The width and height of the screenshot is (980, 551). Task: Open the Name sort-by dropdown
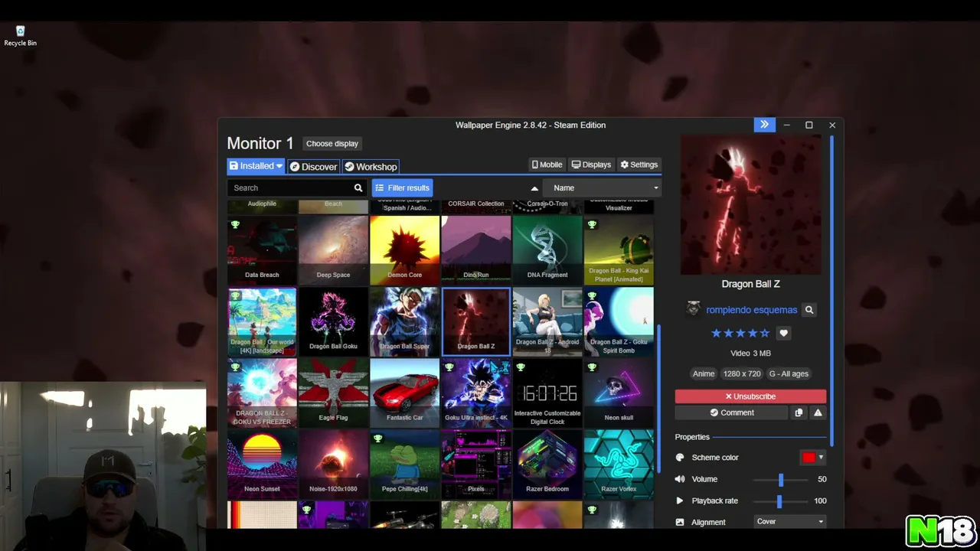pyautogui.click(x=602, y=187)
